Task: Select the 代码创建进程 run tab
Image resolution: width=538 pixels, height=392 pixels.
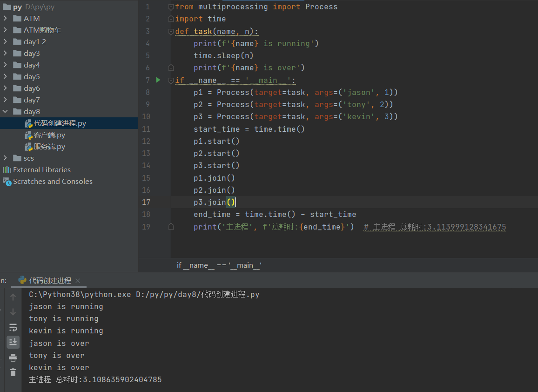Action: pos(50,280)
